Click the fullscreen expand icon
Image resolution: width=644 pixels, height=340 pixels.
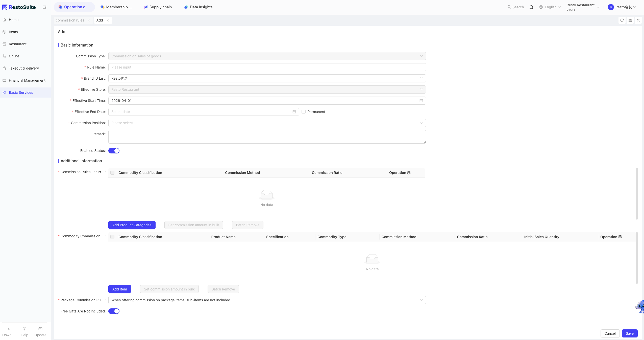pos(638,20)
